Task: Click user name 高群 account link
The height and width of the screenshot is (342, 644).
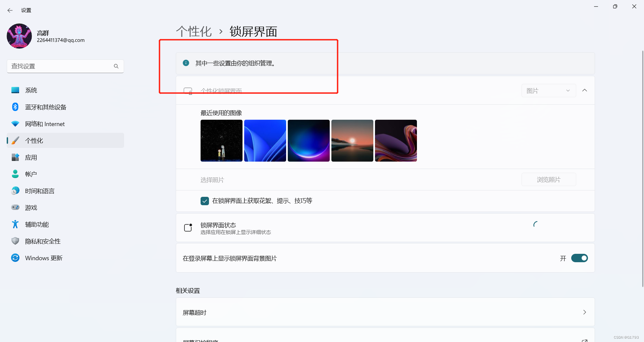Action: (43, 33)
